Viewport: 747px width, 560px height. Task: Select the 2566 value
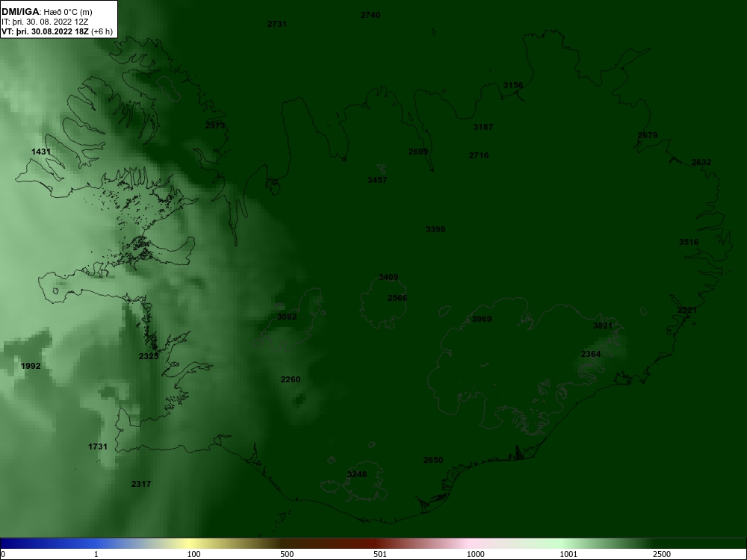(397, 298)
